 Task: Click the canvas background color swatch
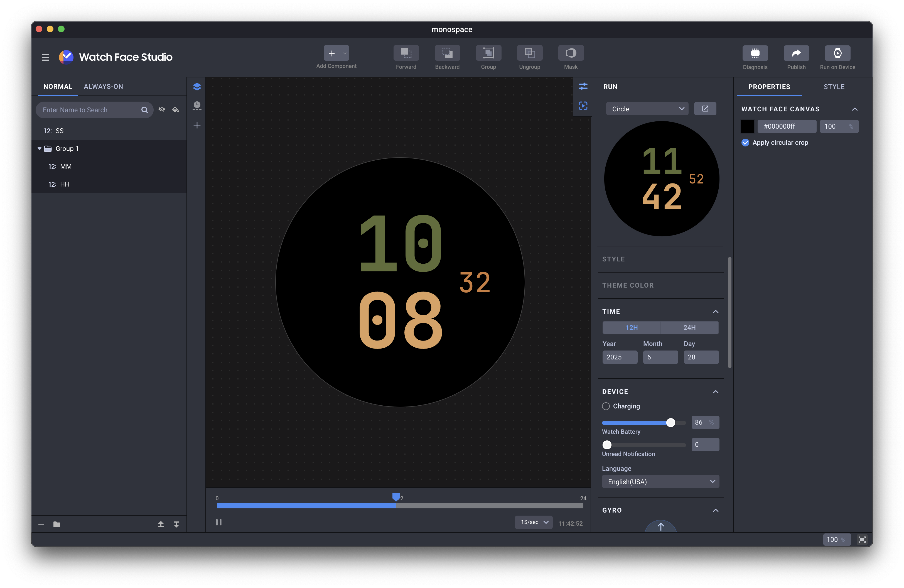coord(747,126)
